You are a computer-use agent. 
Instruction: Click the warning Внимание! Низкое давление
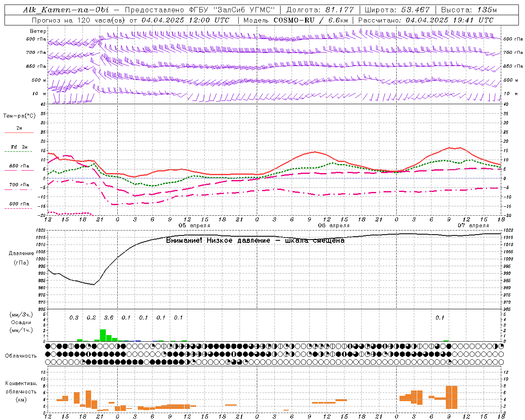point(218,240)
